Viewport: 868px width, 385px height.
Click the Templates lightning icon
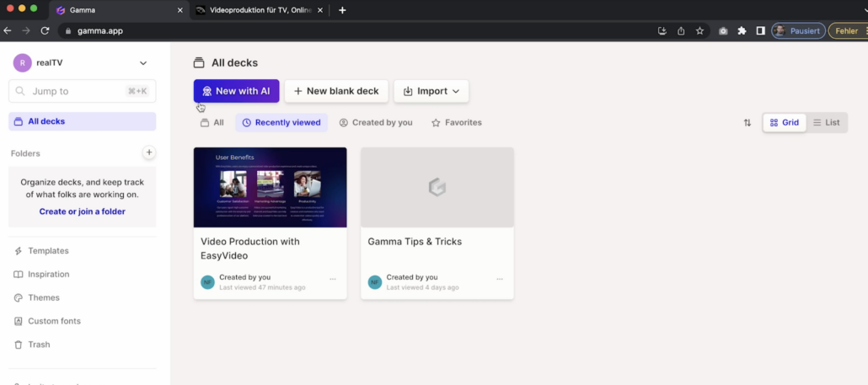point(19,250)
